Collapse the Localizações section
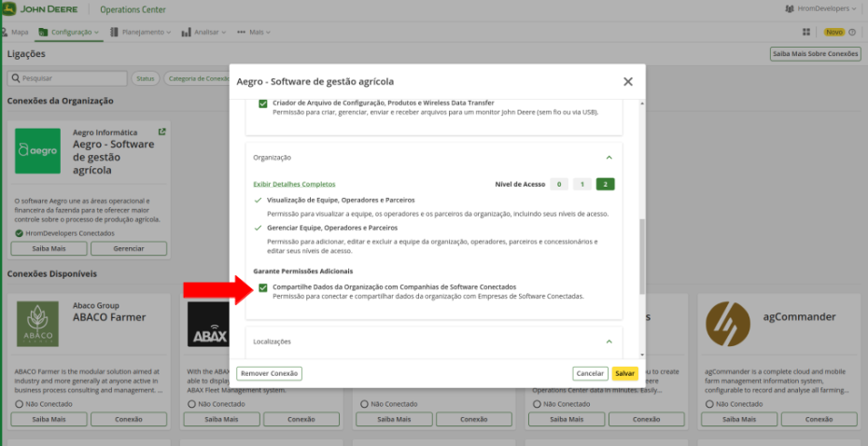This screenshot has width=868, height=446. coord(609,341)
